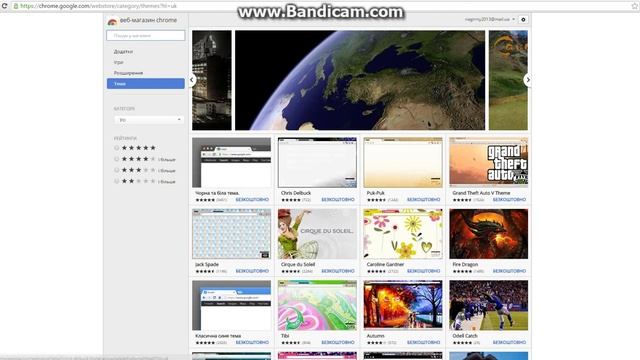Click the Cirque du Soleil title text
This screenshot has width=640, height=360.
pos(298,264)
